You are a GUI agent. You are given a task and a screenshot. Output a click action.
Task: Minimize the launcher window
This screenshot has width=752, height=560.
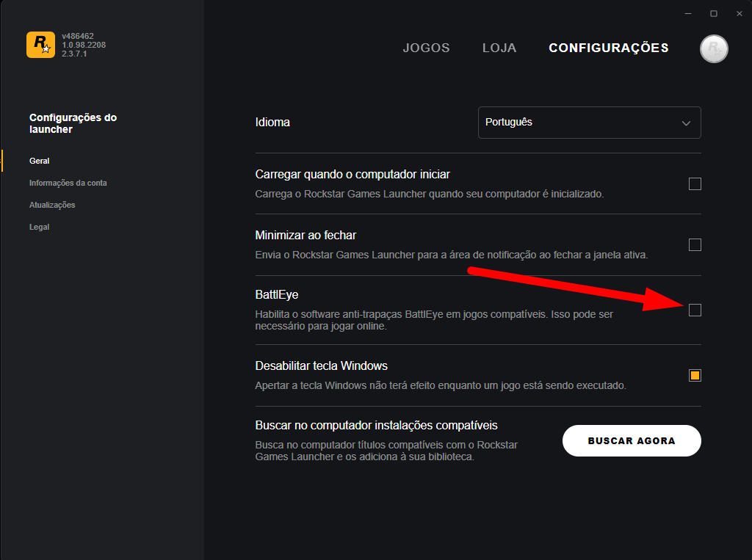[687, 13]
